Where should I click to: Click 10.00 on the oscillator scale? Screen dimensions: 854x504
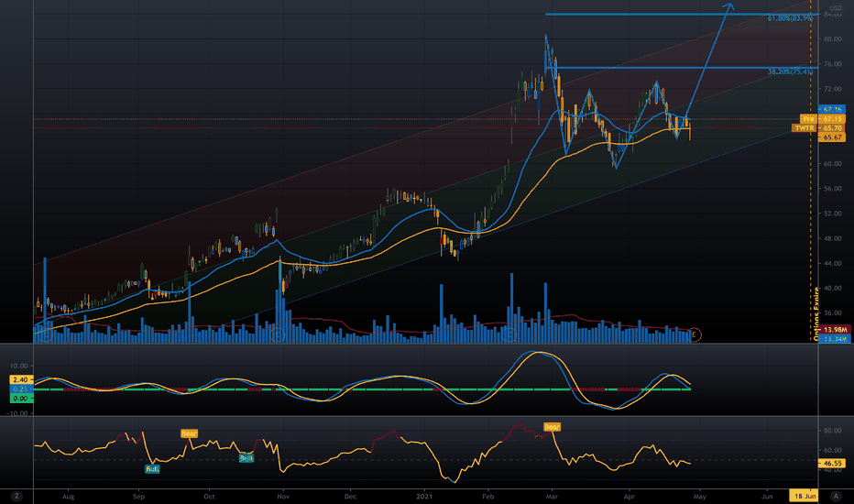[18, 367]
